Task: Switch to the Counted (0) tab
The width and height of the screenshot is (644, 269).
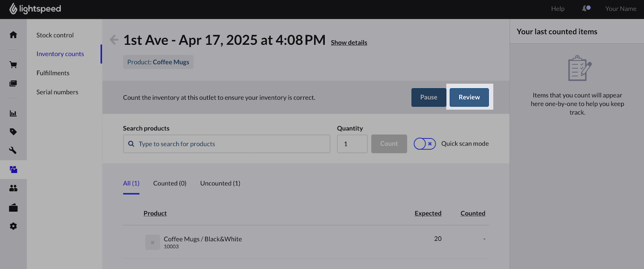Action: point(169,183)
